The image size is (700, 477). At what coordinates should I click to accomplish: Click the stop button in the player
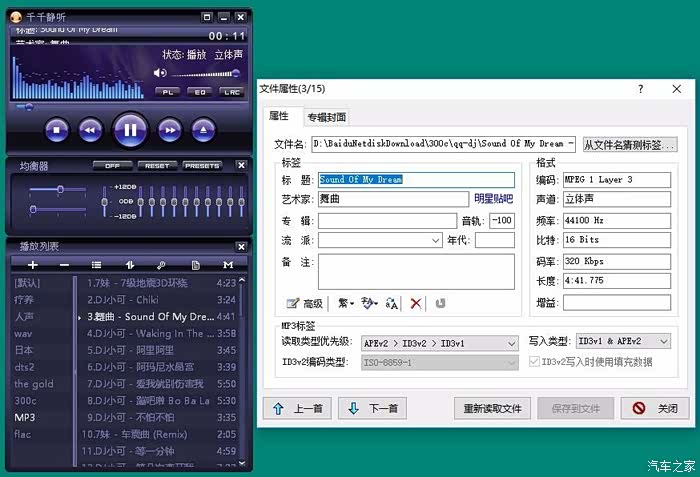point(57,129)
